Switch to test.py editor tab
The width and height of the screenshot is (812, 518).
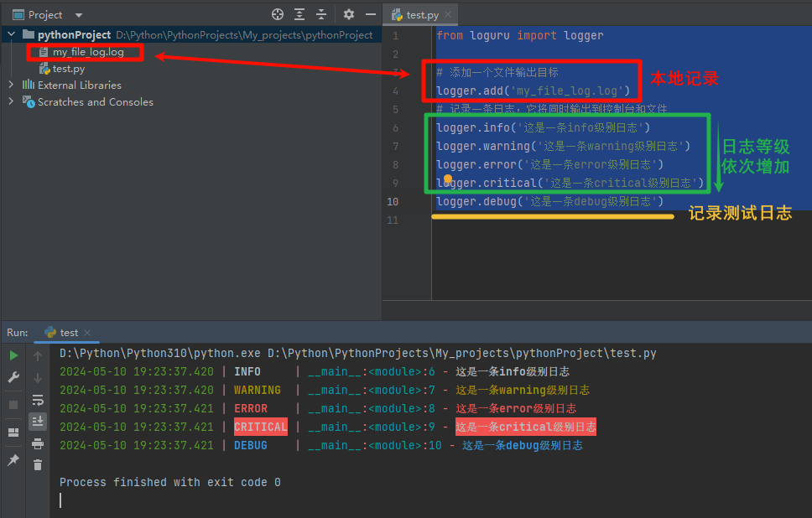pyautogui.click(x=422, y=15)
